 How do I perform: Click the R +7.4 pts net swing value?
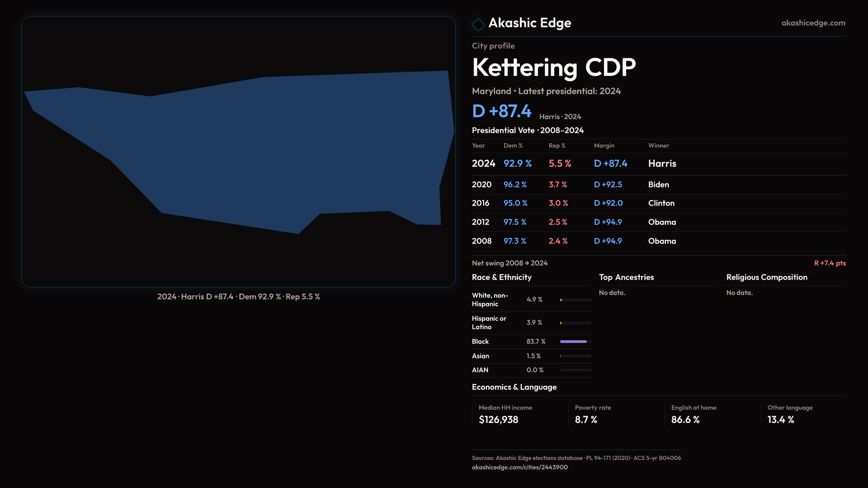click(830, 263)
